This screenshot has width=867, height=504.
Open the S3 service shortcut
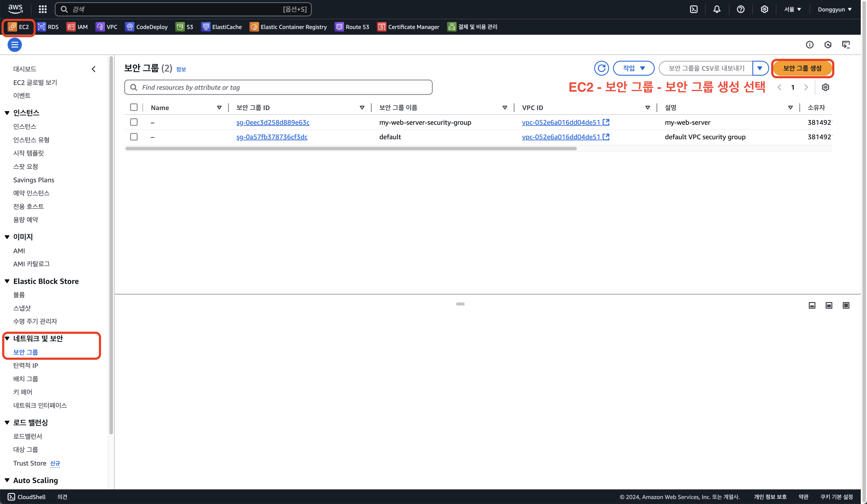pyautogui.click(x=184, y=27)
